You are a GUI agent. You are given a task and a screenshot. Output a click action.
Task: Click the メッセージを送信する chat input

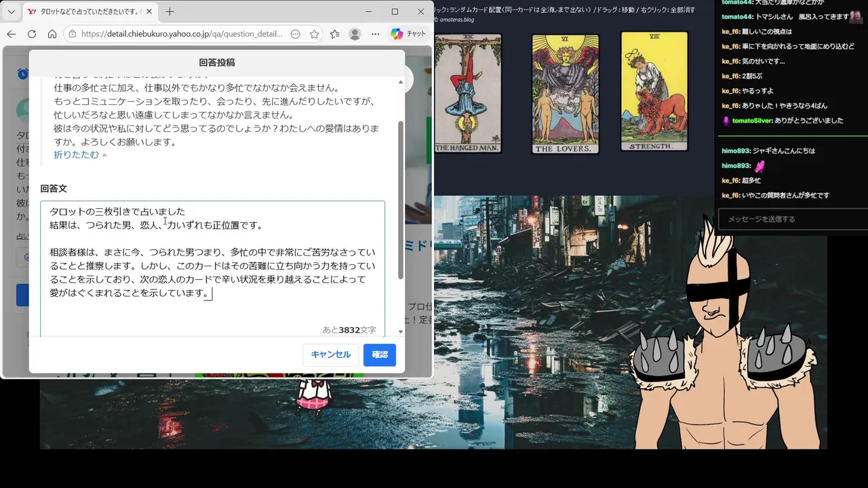793,219
